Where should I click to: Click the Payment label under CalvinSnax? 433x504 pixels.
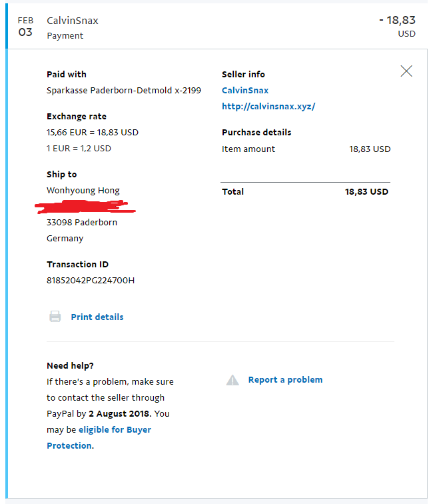tap(65, 36)
